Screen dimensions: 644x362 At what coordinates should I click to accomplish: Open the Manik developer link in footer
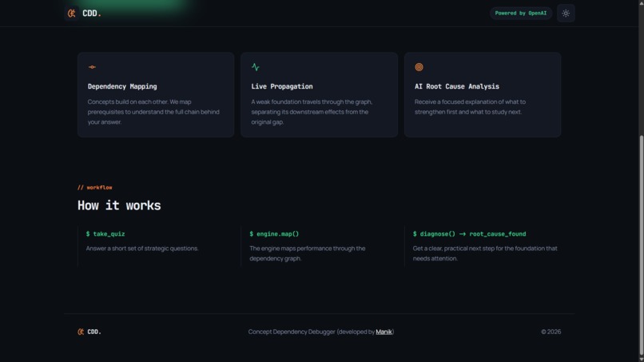(x=384, y=332)
